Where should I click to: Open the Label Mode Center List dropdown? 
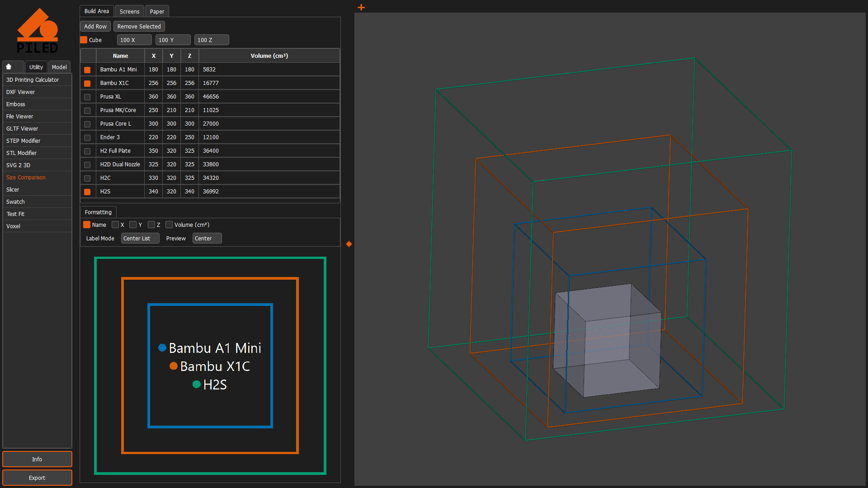click(140, 238)
